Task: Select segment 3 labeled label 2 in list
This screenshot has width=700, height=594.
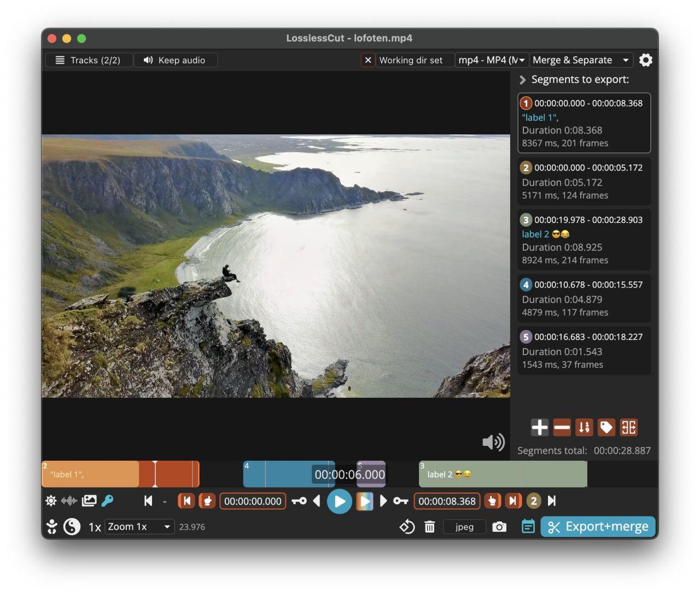Action: pyautogui.click(x=584, y=240)
